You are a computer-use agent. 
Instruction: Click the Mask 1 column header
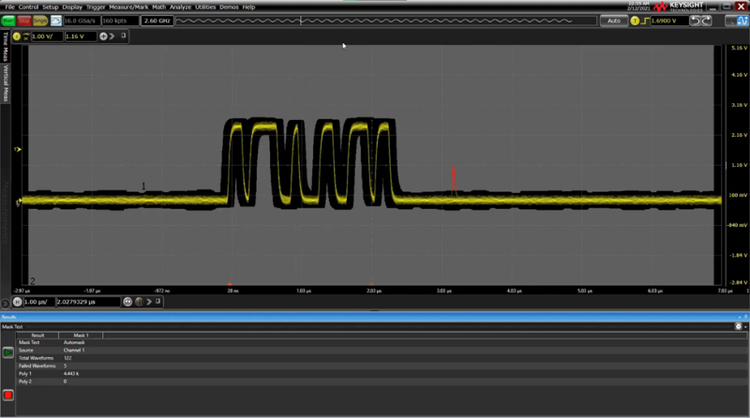click(80, 335)
